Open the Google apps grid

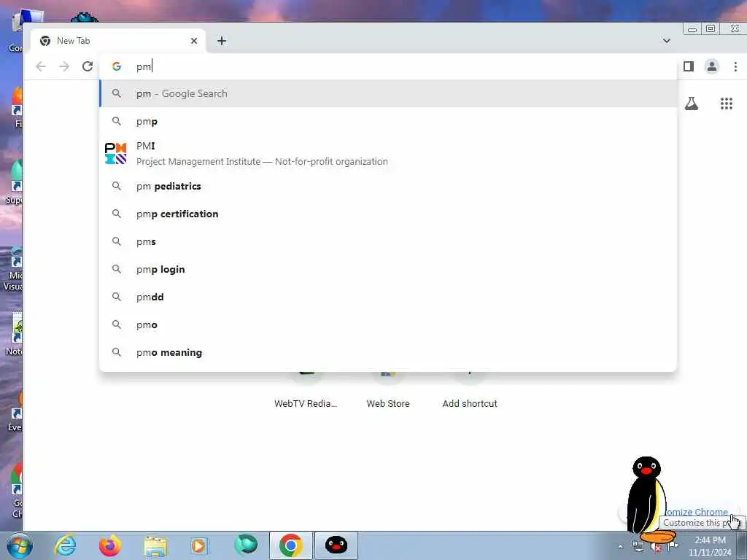click(x=727, y=104)
